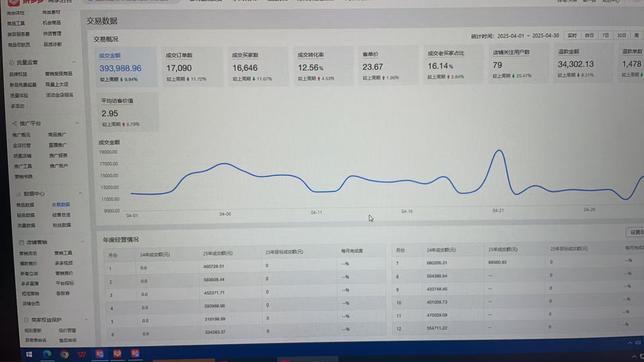This screenshot has height=362, width=644.
Task: Select the 退款金额 metric card
Action: point(584,63)
